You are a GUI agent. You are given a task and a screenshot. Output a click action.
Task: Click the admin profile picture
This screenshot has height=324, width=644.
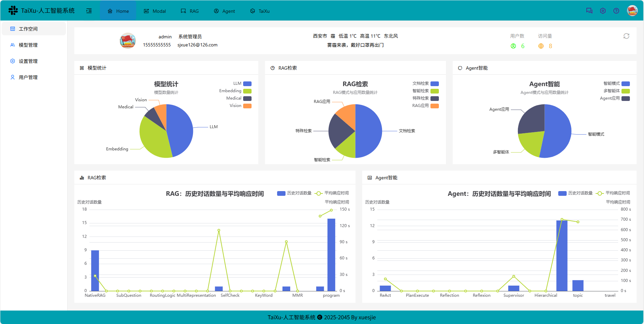click(x=127, y=41)
